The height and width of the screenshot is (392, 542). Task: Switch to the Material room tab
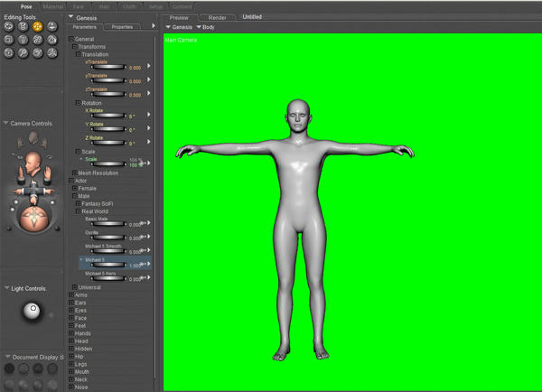(x=53, y=5)
